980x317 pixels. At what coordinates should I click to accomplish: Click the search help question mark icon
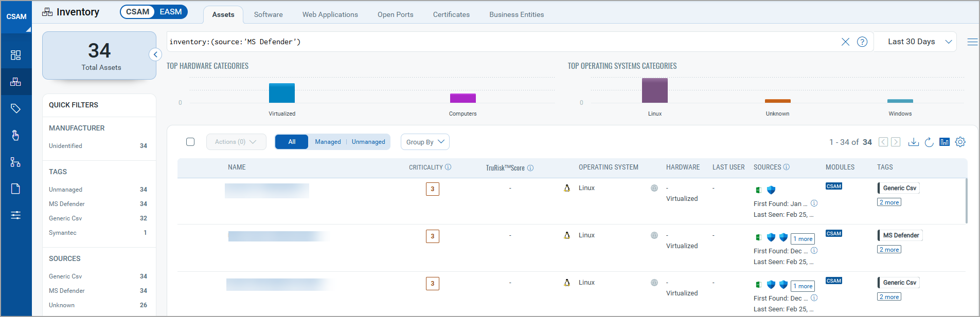pyautogui.click(x=862, y=42)
